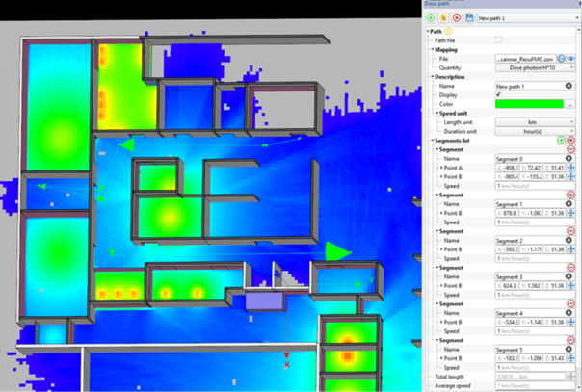The width and height of the screenshot is (582, 392).
Task: Click the green add new path icon
Action: click(x=431, y=17)
